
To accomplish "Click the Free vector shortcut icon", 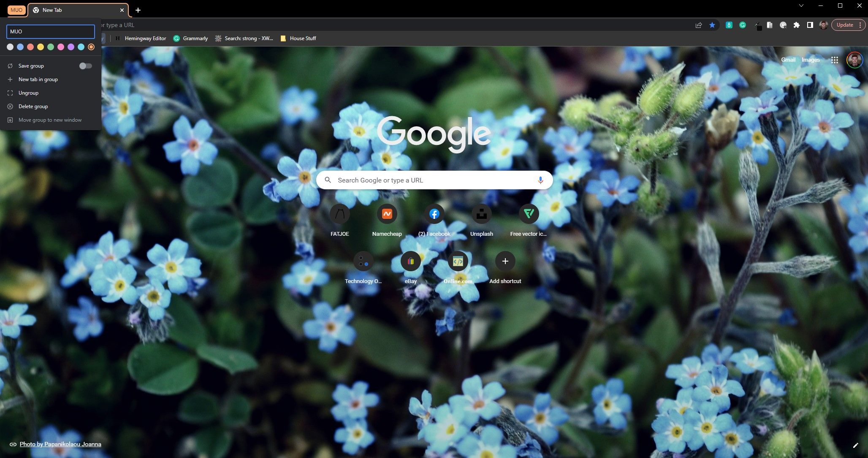I will pos(528,214).
